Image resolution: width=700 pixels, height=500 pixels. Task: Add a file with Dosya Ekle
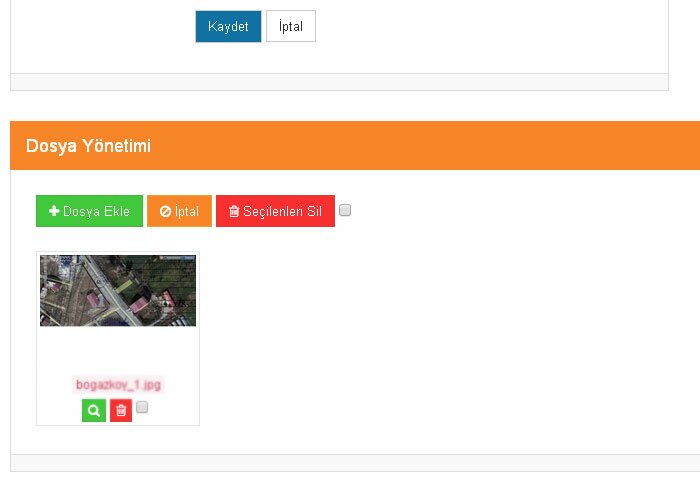click(x=89, y=211)
